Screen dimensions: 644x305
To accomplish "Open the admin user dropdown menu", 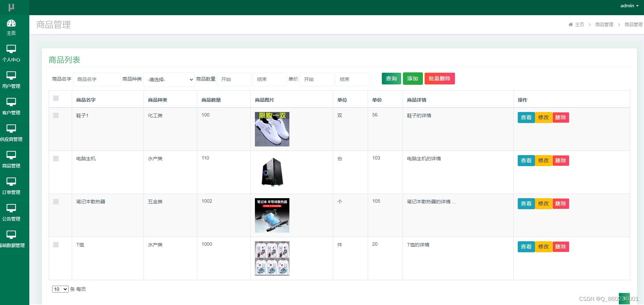I will [x=630, y=6].
